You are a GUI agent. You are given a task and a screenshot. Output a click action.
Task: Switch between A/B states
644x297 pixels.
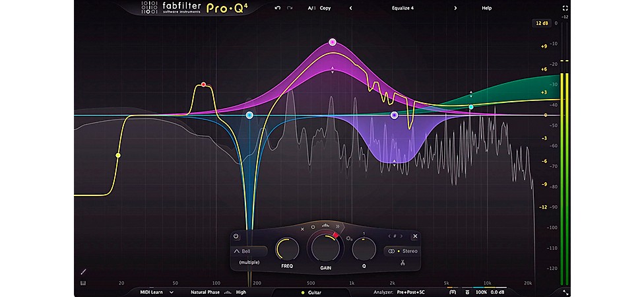[x=311, y=8]
